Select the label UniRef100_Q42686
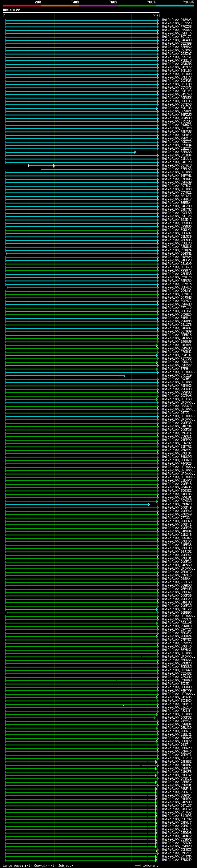Image resolution: width=197 pixels, height=868 pixels. click(x=176, y=697)
